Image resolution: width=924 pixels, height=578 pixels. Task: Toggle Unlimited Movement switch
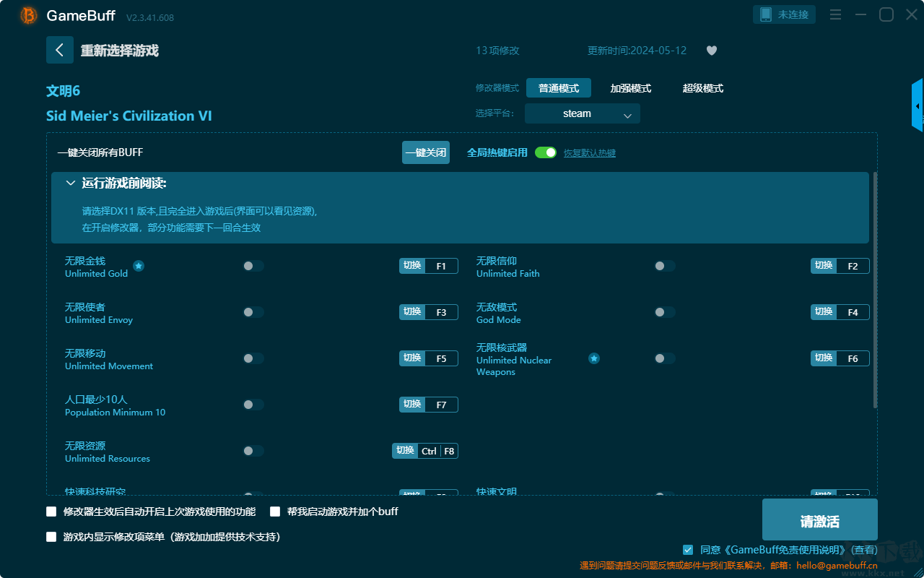253,358
